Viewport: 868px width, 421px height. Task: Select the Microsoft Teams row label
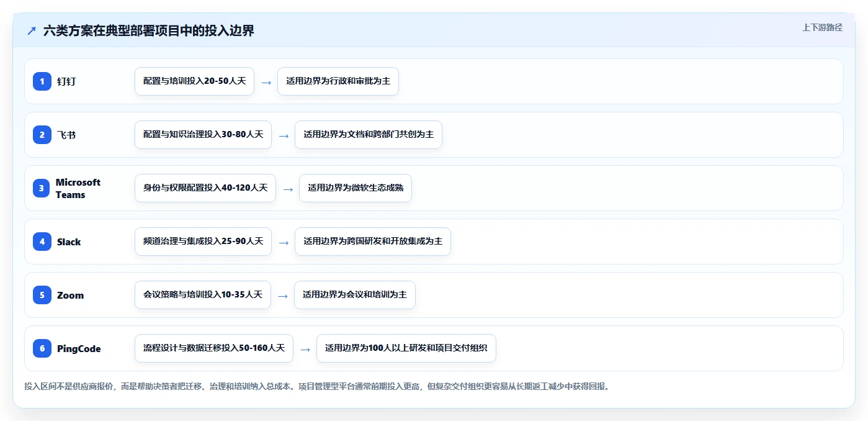tap(78, 188)
